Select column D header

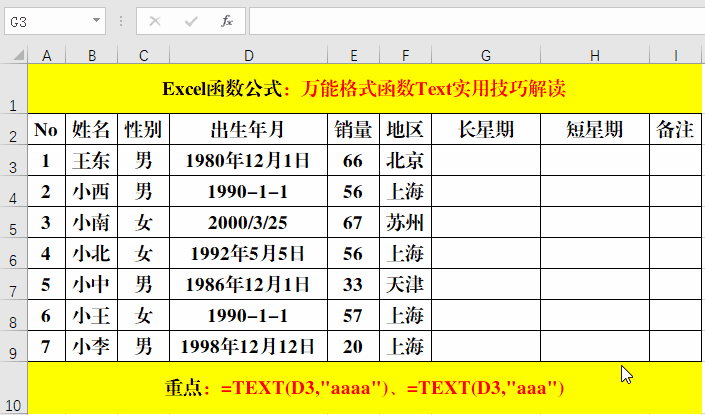[248, 55]
